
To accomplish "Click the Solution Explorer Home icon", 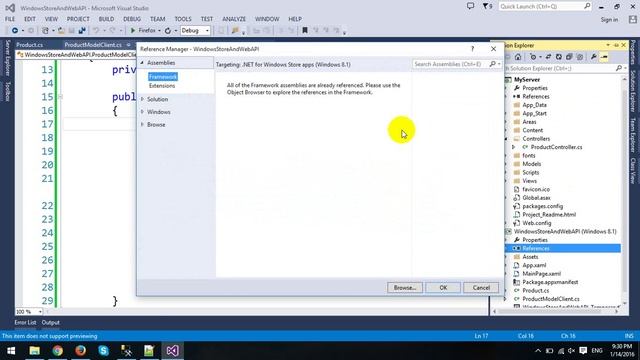I will [518, 57].
